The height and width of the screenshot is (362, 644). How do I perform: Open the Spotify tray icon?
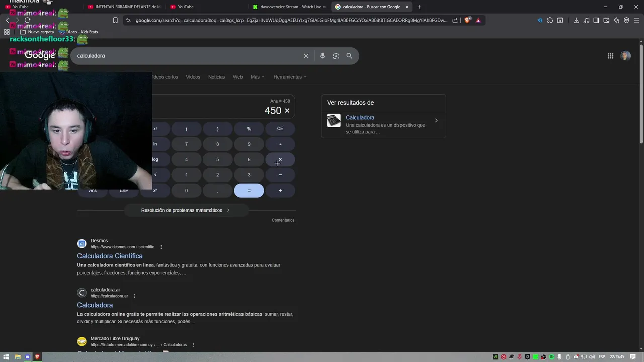552,357
